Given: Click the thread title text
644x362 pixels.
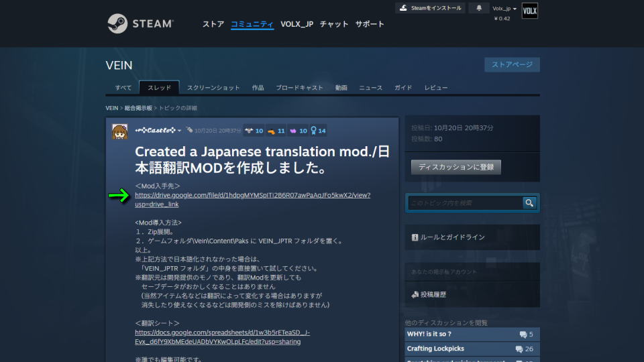Looking at the screenshot, I should [x=262, y=160].
